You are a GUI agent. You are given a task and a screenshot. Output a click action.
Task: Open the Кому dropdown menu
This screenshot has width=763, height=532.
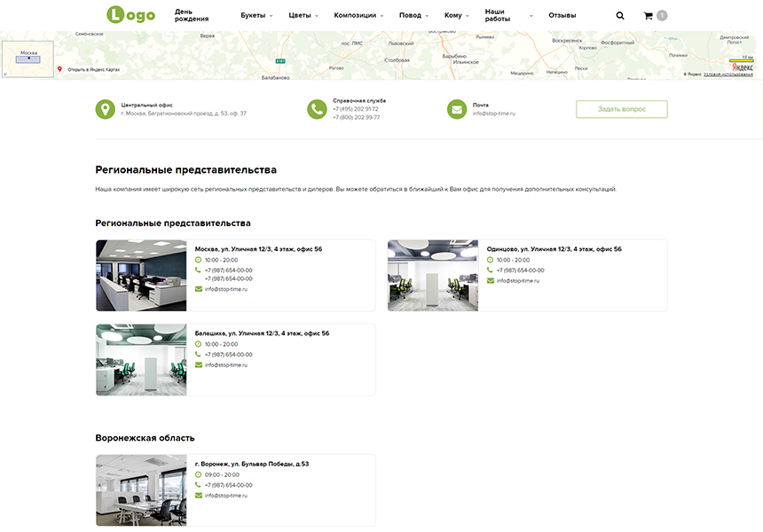456,15
